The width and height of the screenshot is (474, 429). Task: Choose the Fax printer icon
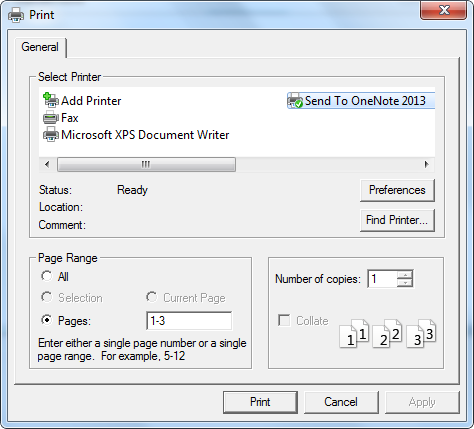click(x=51, y=118)
